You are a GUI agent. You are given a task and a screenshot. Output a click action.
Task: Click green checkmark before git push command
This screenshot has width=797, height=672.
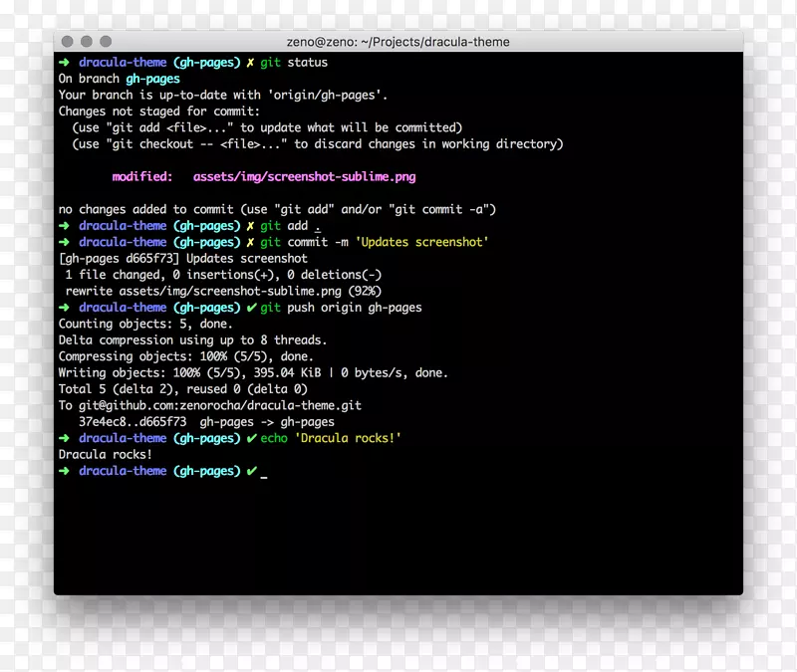pyautogui.click(x=250, y=308)
